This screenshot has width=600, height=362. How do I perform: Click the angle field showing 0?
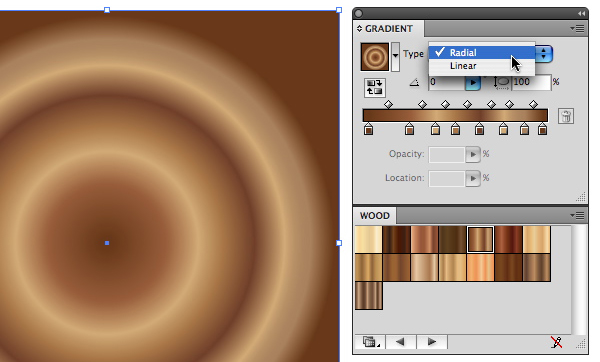[x=447, y=82]
